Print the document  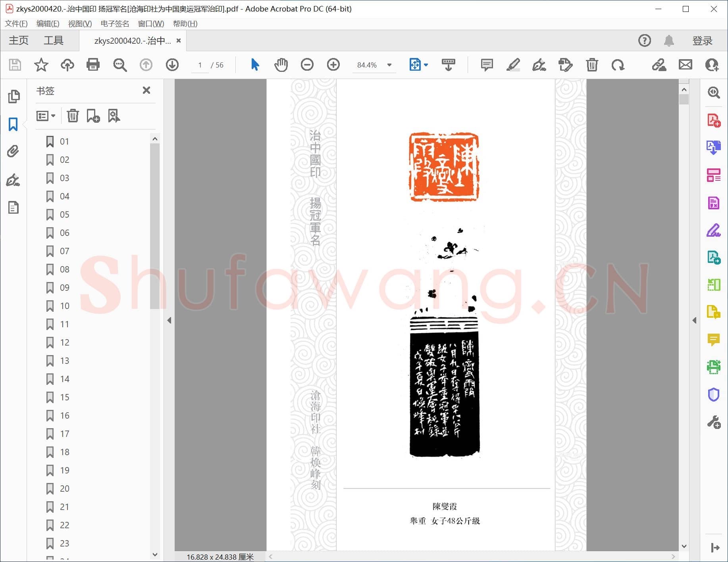click(93, 65)
